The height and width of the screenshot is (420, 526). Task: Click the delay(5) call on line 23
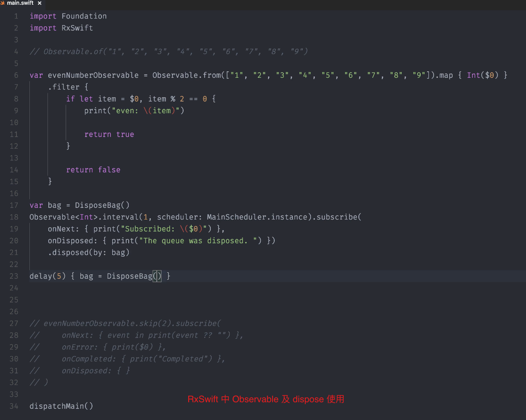48,276
